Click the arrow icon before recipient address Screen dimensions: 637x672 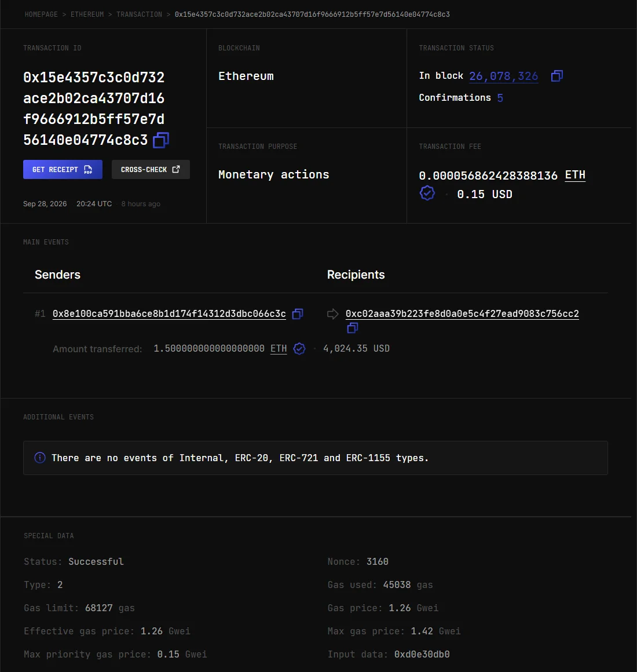(333, 314)
